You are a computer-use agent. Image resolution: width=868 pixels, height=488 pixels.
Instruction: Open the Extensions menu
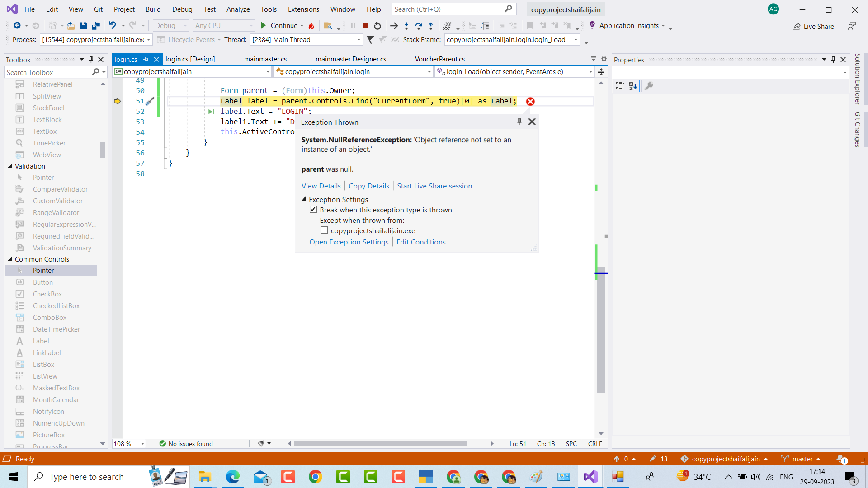coord(303,9)
